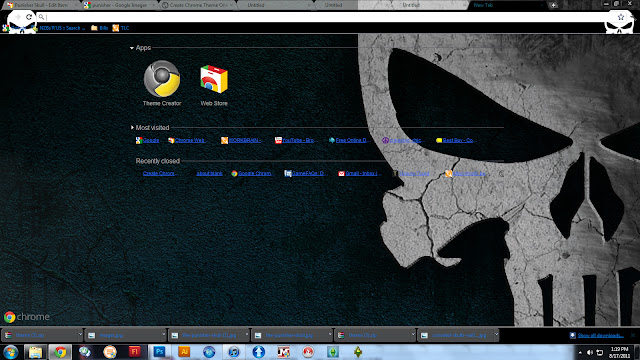Click the Chrome taskbar icon
The height and width of the screenshot is (360, 640).
(x=60, y=352)
